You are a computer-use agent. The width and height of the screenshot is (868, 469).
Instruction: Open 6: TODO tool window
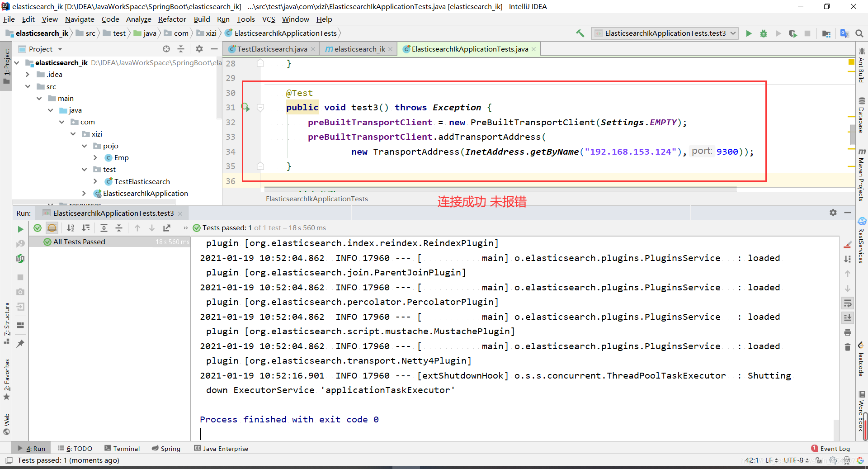[x=75, y=448]
